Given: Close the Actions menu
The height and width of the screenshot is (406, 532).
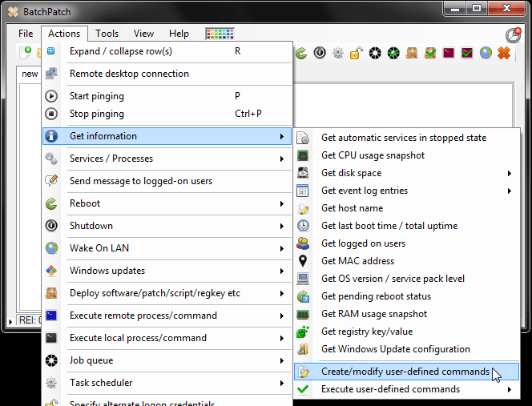Looking at the screenshot, I should [64, 34].
